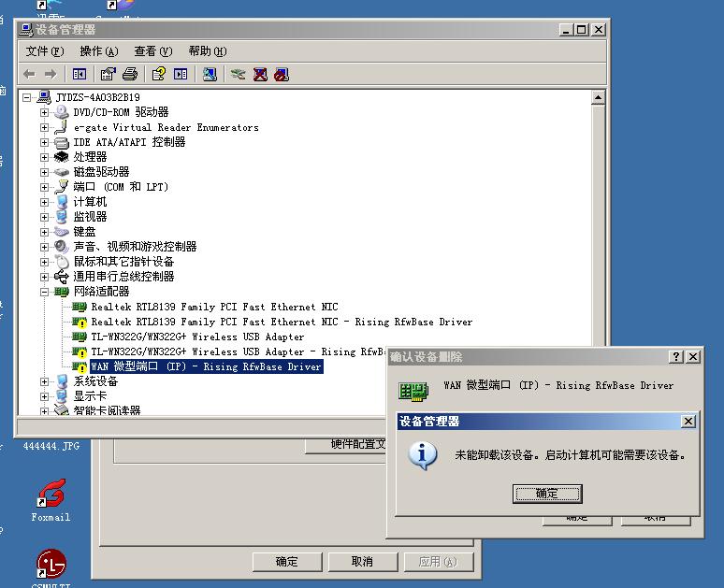Click 应用(A) button

[438, 562]
